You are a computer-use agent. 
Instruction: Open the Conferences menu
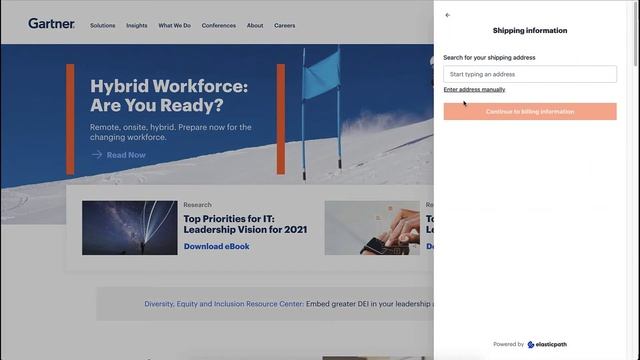[219, 25]
